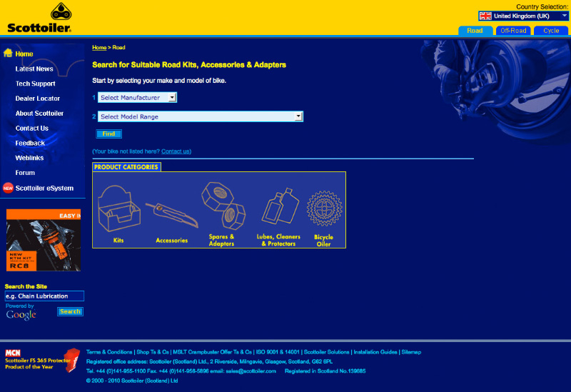Switch to the Cycle tab
Image resolution: width=571 pixels, height=392 pixels.
point(551,31)
